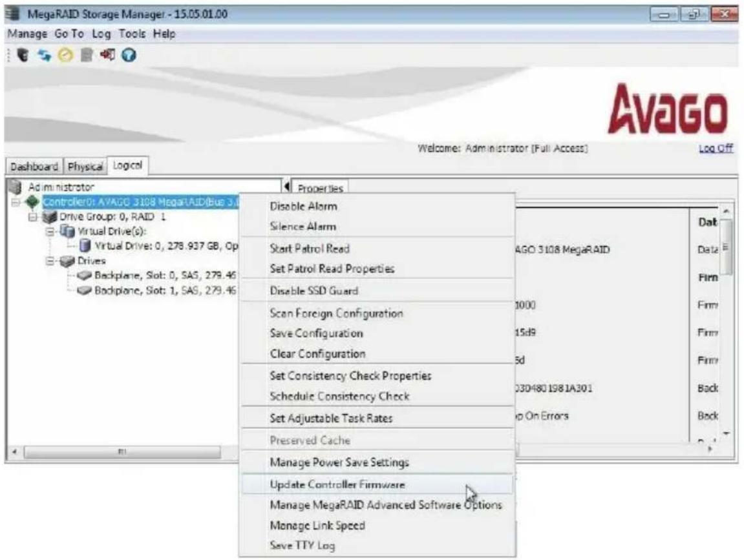Open the Manage menu
The image size is (744, 560).
coord(27,34)
